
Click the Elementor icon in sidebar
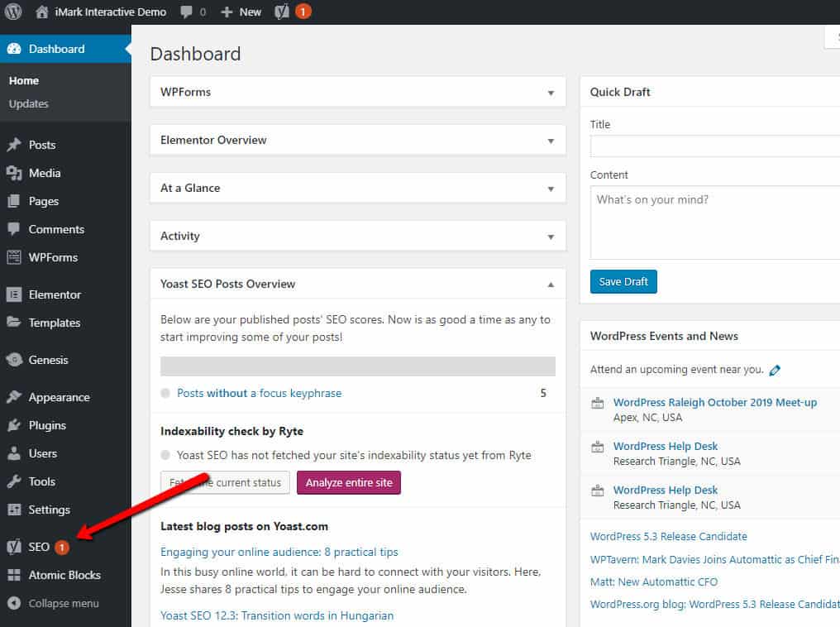tap(14, 294)
